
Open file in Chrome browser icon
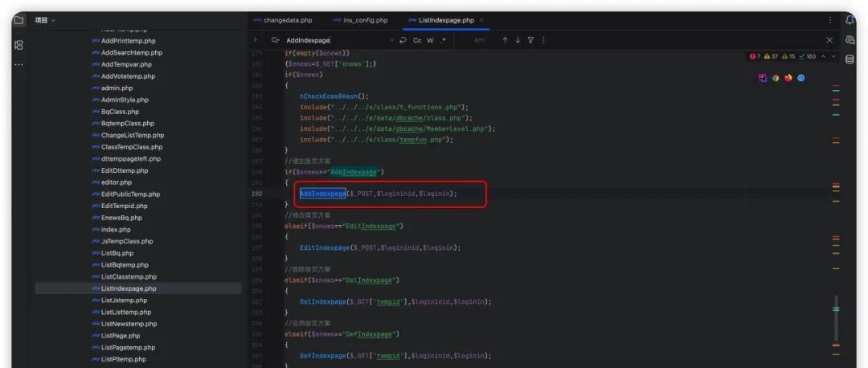776,78
